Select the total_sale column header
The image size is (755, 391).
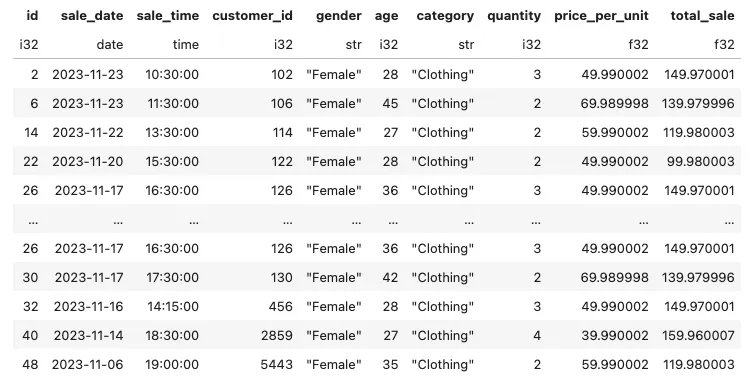(703, 16)
